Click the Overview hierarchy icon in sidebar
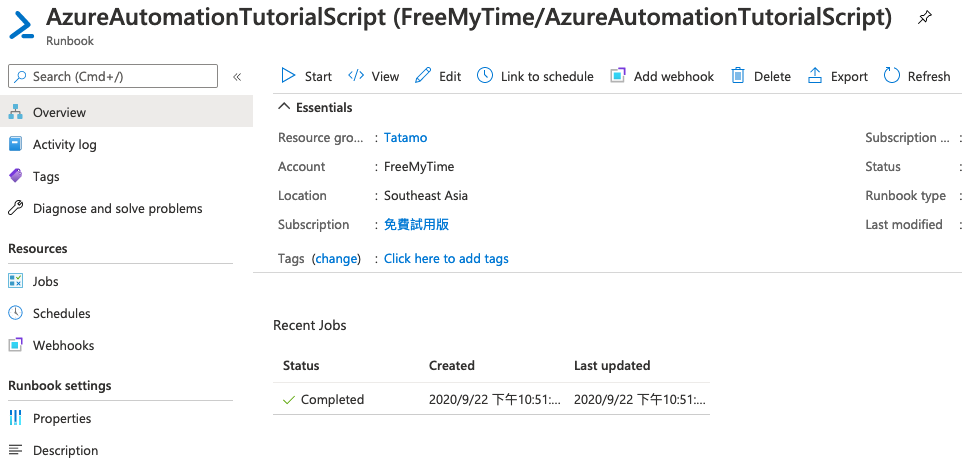The width and height of the screenshot is (962, 473). (x=15, y=112)
